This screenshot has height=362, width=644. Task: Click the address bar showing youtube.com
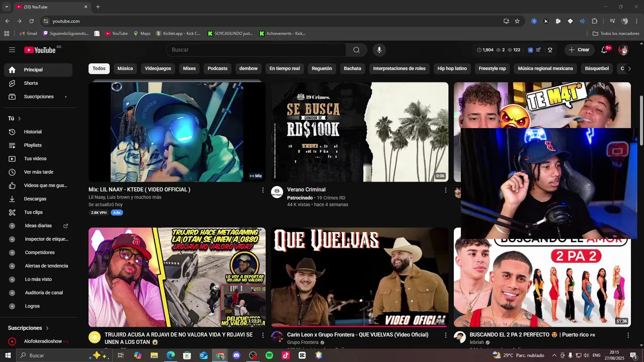(272, 21)
